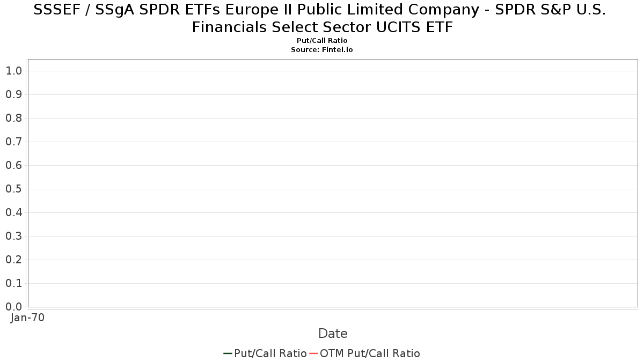644x362 pixels.
Task: Click the Source: Fintel.io text
Action: pyautogui.click(x=322, y=49)
